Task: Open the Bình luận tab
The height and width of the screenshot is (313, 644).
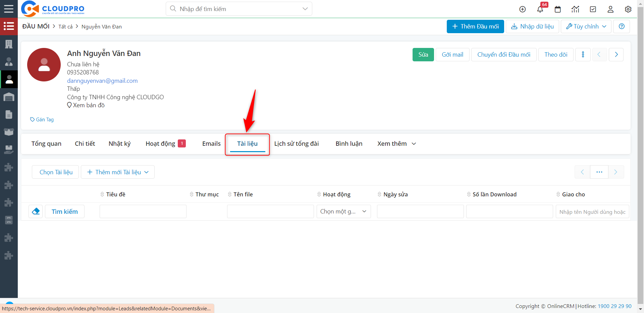Action: tap(349, 144)
